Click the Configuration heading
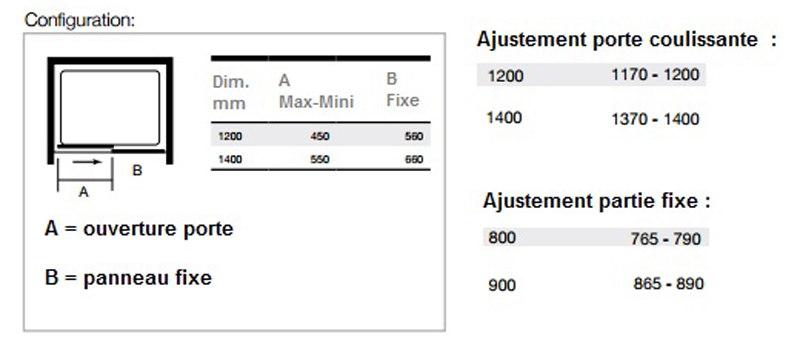Screen dimensions: 800x360 coord(80,20)
